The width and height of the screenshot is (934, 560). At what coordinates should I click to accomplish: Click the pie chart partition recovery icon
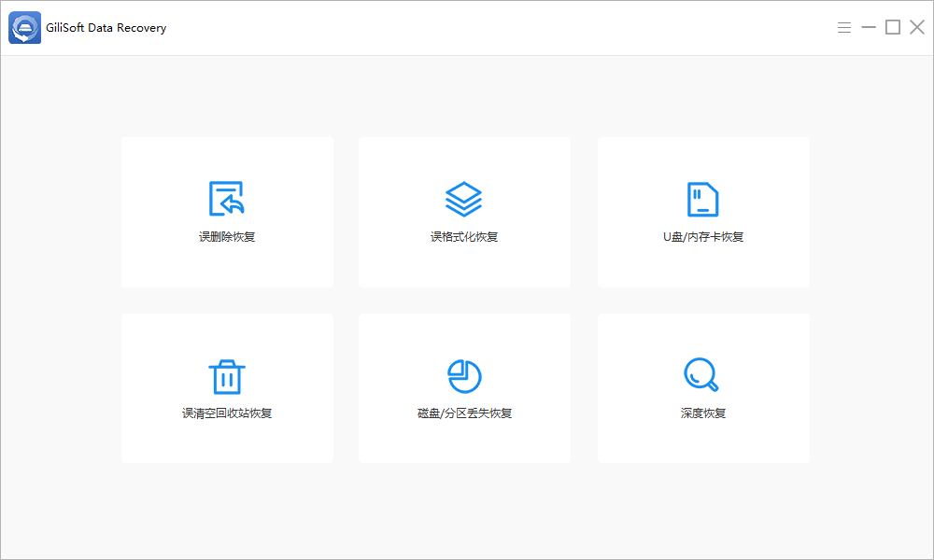pyautogui.click(x=464, y=376)
